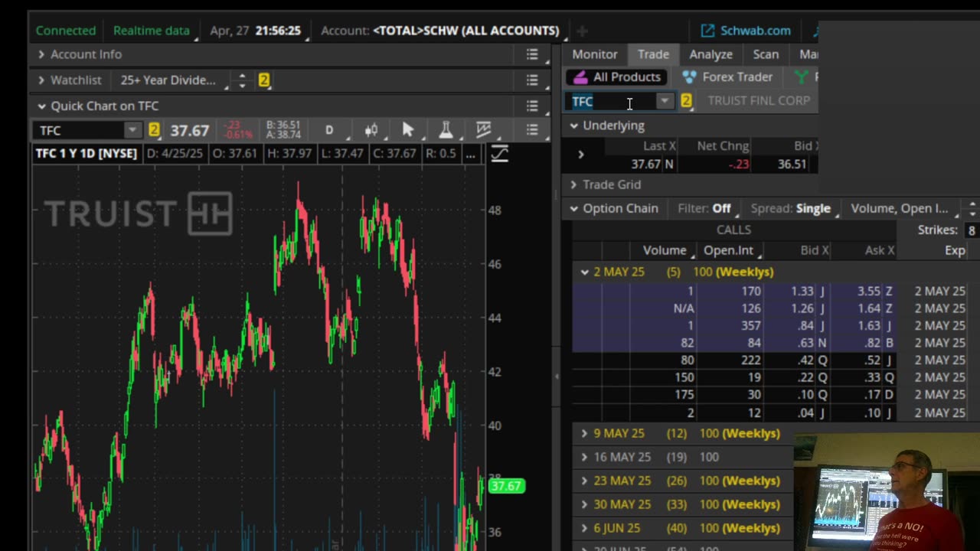Switch to the Trade tab
Screen dimensions: 980x551
pos(654,54)
